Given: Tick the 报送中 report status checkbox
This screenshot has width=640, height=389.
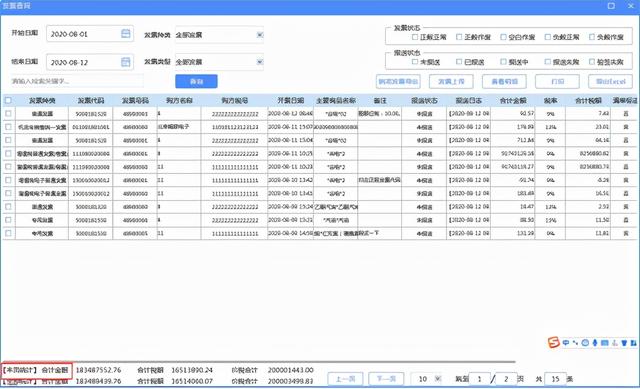Looking at the screenshot, I should coord(503,62).
